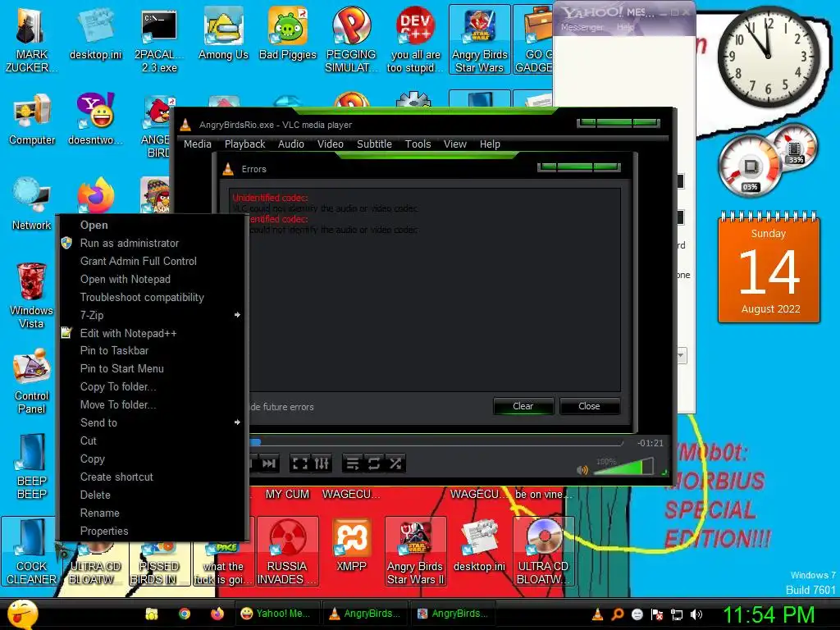Image resolution: width=840 pixels, height=630 pixels.
Task: Select Pin to Start Menu
Action: (x=152, y=368)
